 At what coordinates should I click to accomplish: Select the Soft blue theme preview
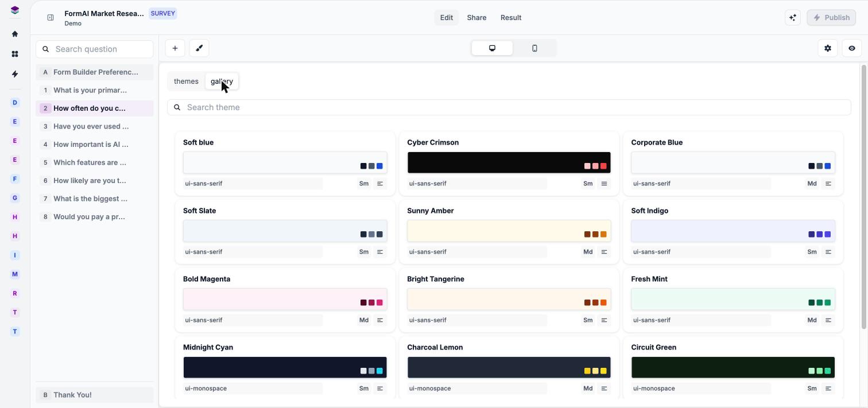click(285, 162)
